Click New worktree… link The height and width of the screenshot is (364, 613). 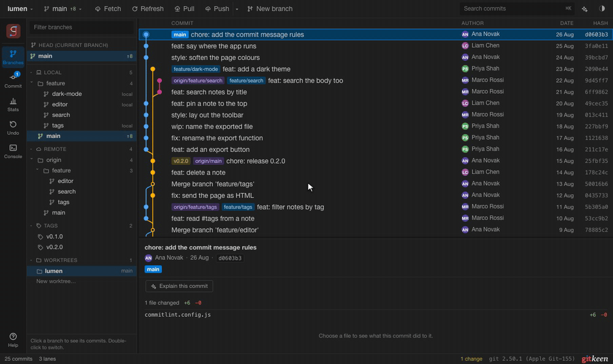tap(56, 281)
